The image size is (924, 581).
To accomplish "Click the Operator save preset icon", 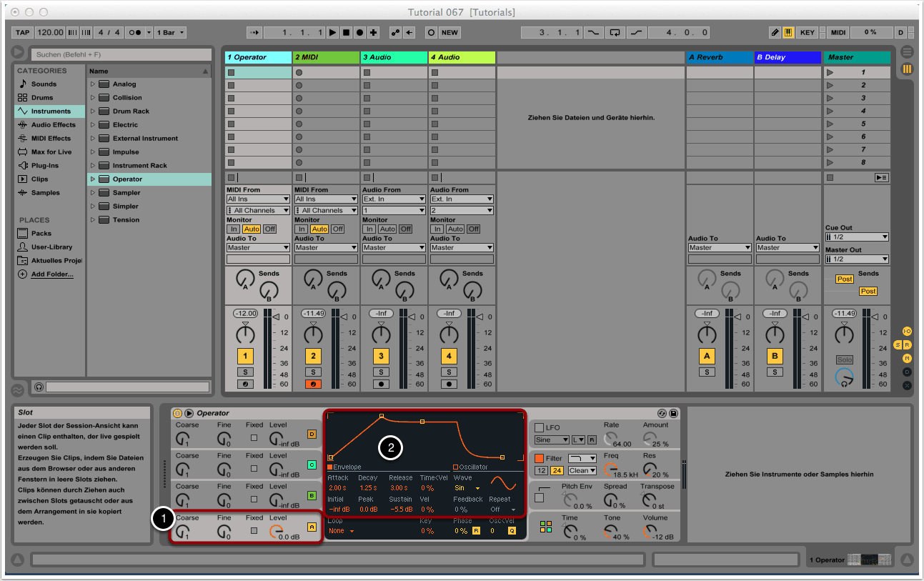I will [x=673, y=413].
